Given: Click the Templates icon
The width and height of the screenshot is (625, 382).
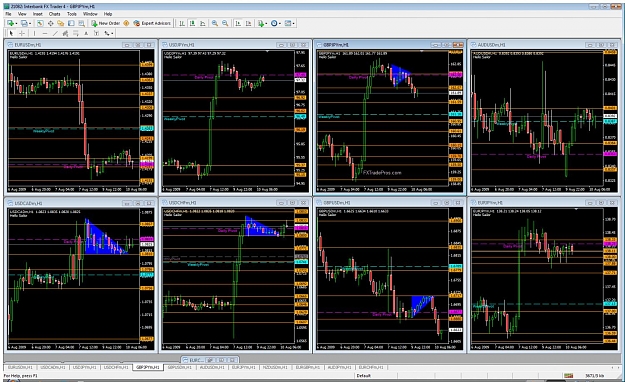Looking at the screenshot, I should tap(288, 23).
